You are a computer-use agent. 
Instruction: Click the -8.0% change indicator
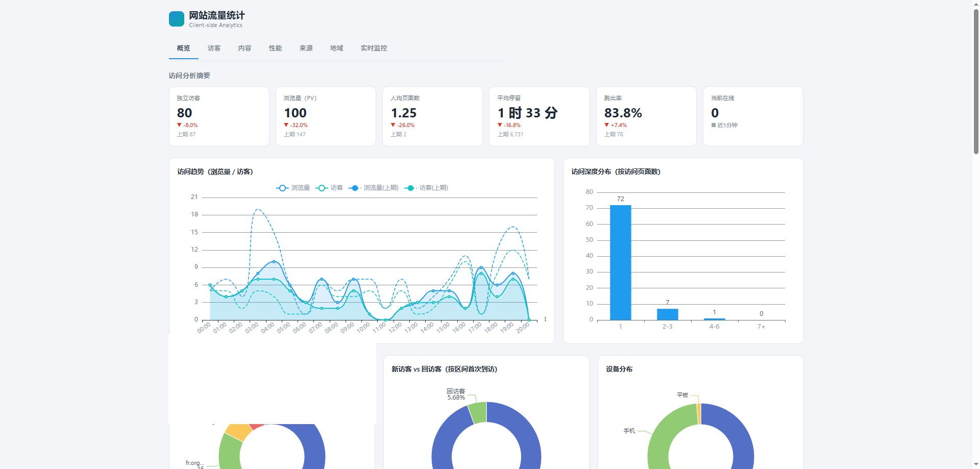[187, 125]
